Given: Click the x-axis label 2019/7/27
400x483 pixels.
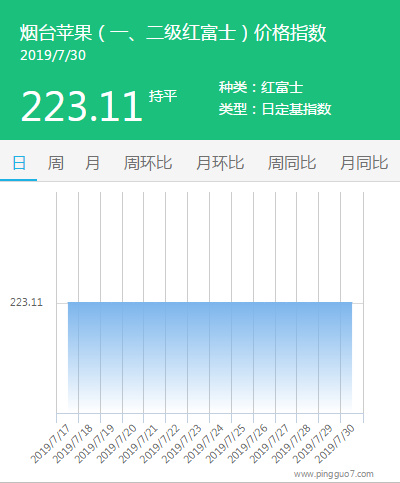Looking at the screenshot, I should pyautogui.click(x=271, y=444).
